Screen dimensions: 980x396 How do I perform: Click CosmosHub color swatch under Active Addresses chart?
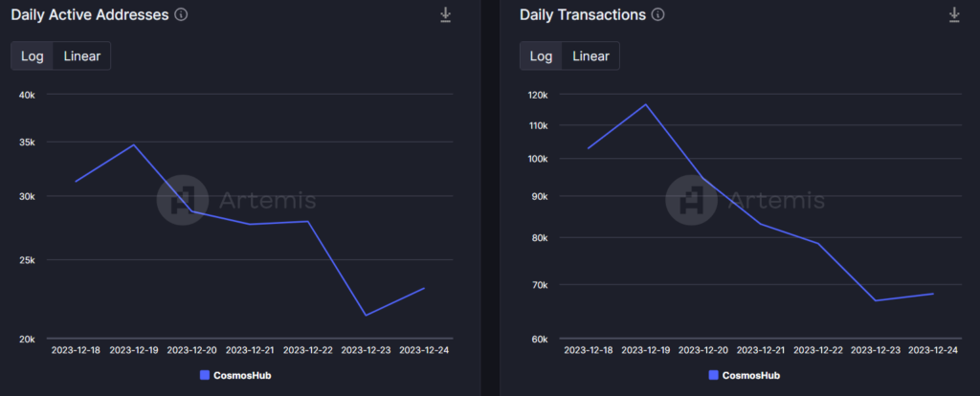coord(205,376)
